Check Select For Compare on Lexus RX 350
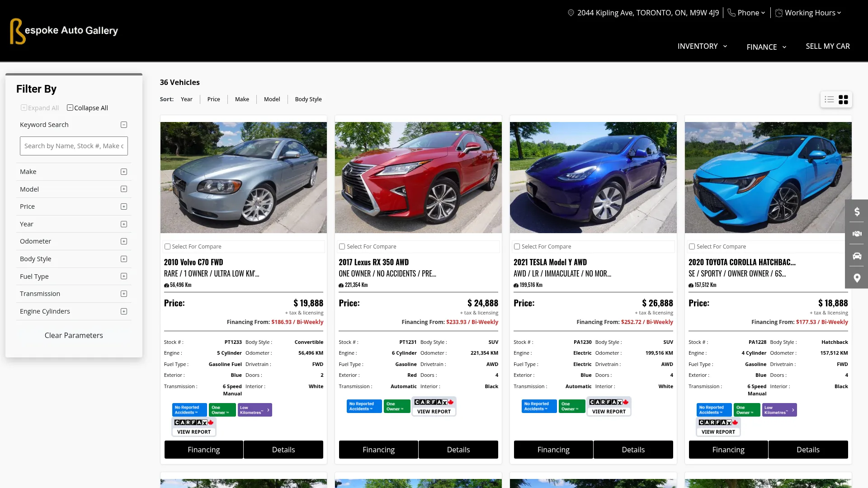 coord(342,247)
